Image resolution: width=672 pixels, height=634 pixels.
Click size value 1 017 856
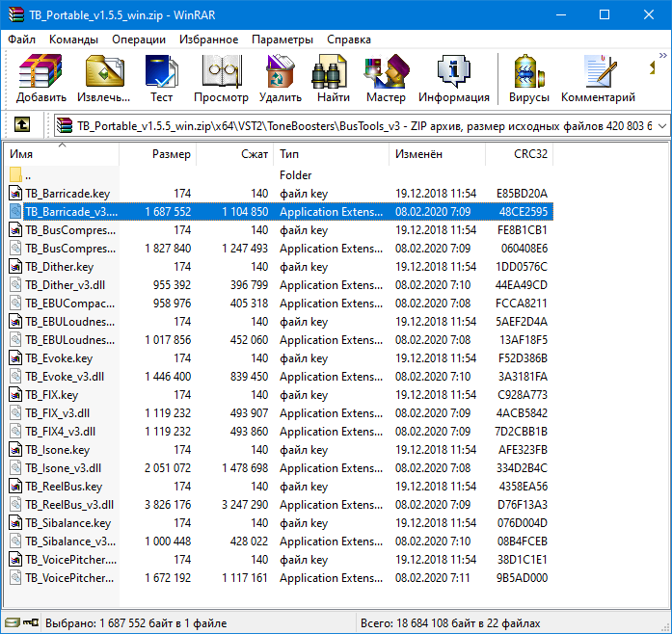pos(168,340)
